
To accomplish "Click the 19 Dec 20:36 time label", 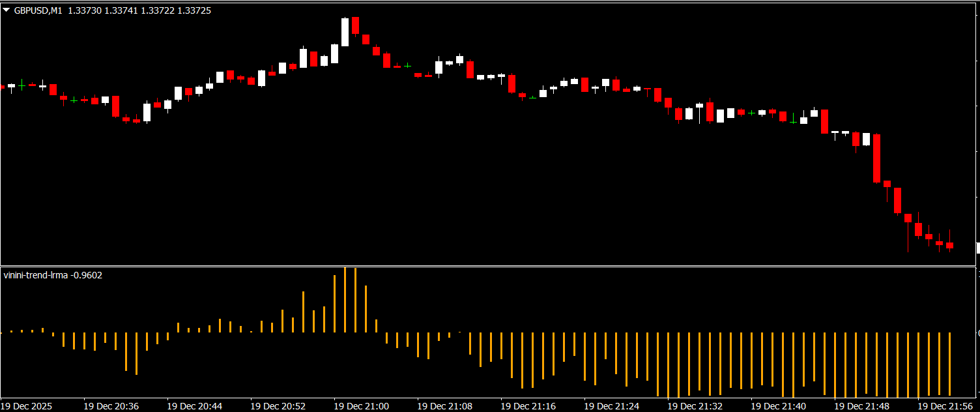I will [111, 405].
